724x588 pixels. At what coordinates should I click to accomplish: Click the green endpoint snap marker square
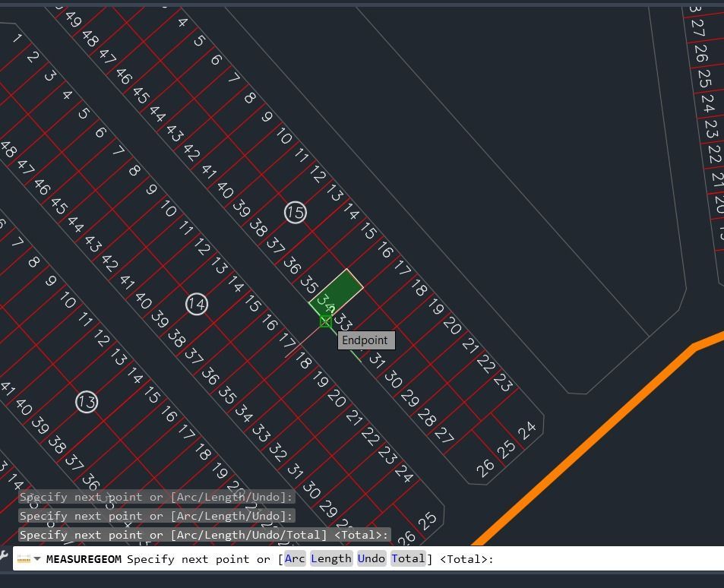tap(325, 321)
